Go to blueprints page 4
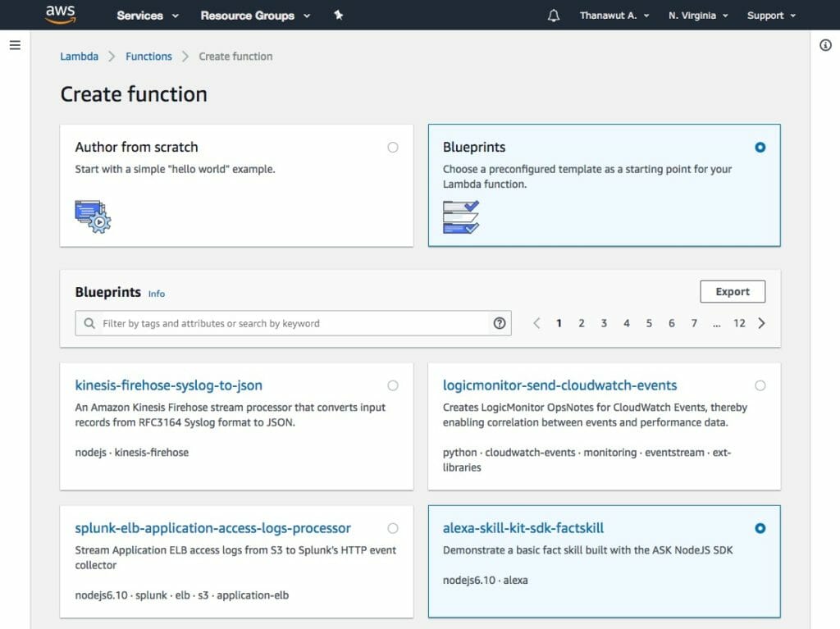This screenshot has height=629, width=840. (626, 323)
